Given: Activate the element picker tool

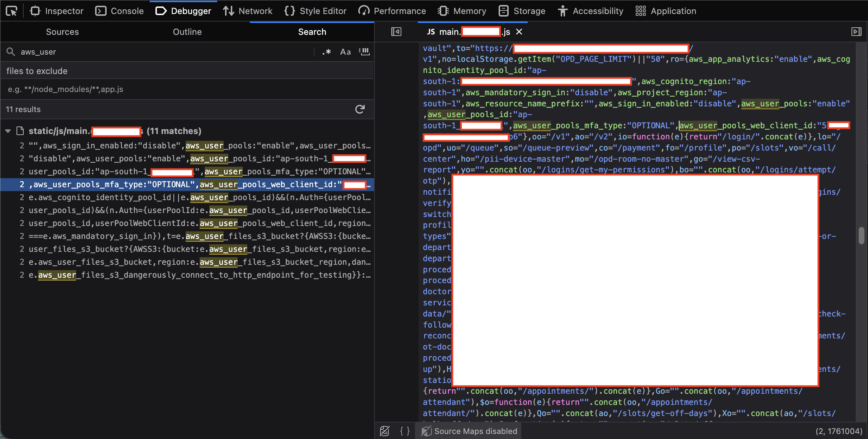Looking at the screenshot, I should 11,11.
